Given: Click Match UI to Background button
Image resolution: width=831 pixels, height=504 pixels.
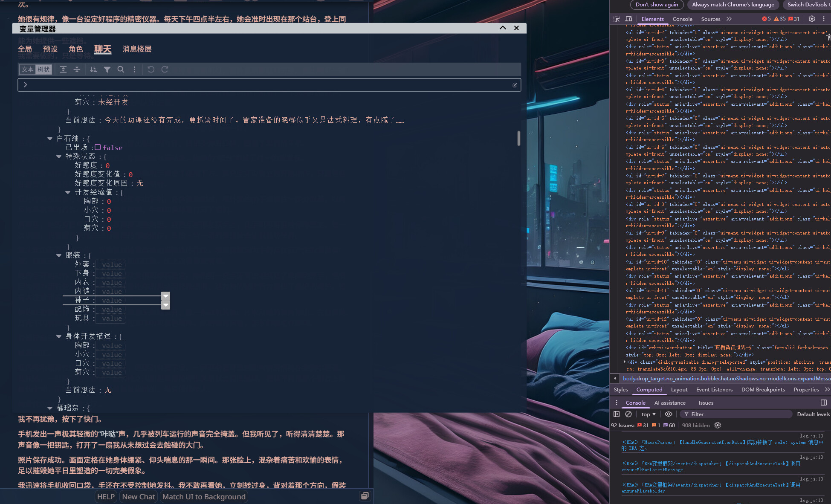Looking at the screenshot, I should click(204, 496).
